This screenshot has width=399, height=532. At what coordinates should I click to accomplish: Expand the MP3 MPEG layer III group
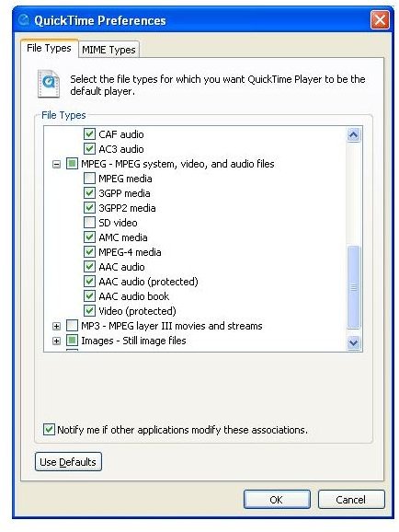57,326
